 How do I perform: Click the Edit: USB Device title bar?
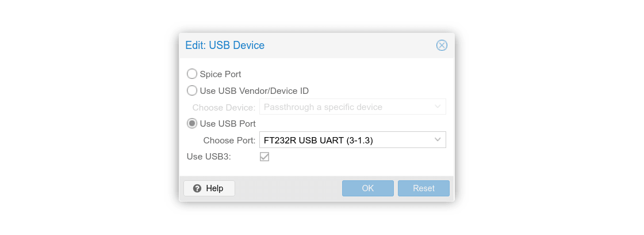coord(316,46)
